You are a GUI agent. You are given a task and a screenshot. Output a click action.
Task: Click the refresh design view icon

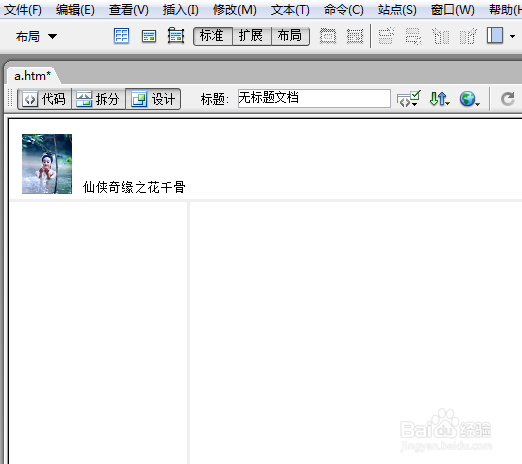click(x=508, y=99)
